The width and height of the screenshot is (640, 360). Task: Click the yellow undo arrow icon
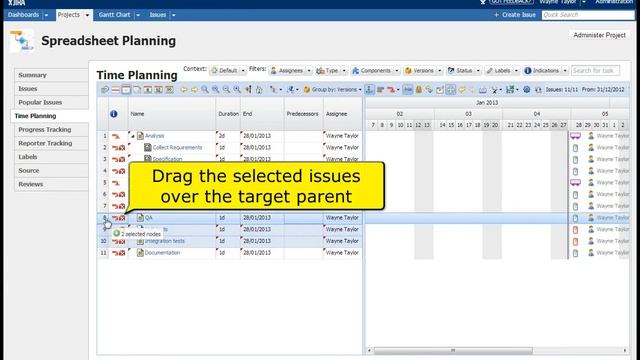point(462,89)
